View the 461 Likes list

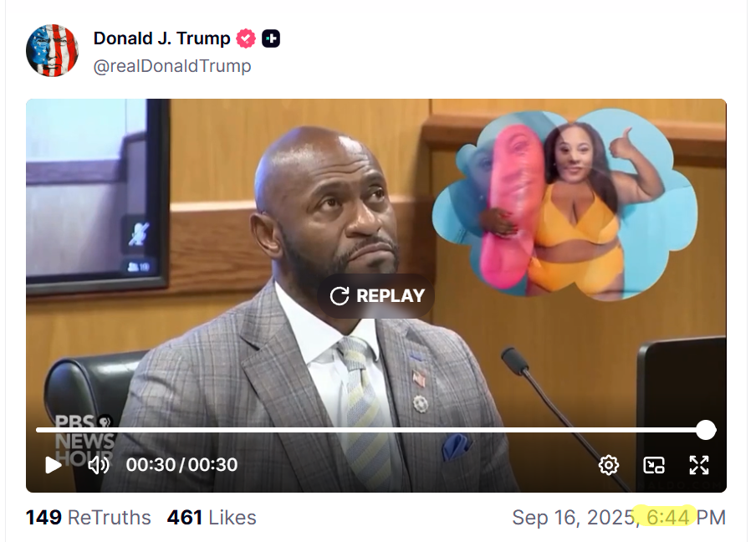coord(212,518)
